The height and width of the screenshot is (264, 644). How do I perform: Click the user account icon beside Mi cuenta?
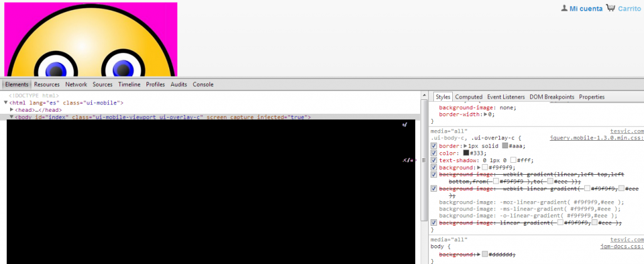coord(563,8)
